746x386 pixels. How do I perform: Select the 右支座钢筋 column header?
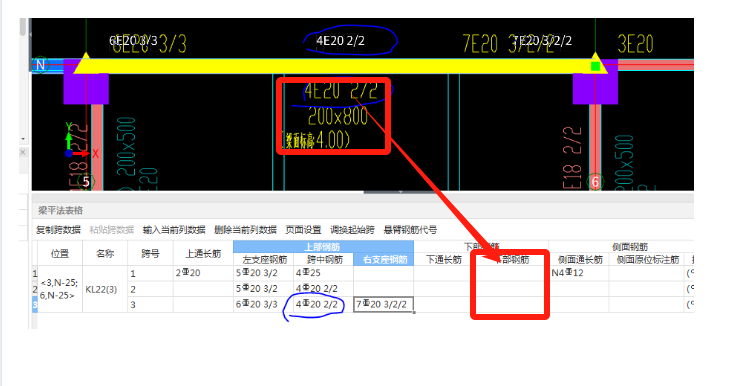click(x=383, y=259)
